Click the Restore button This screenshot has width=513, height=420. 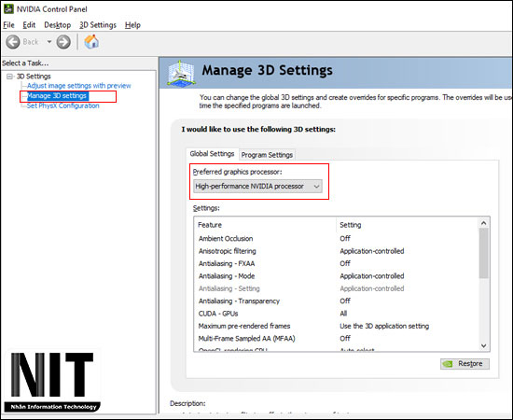point(464,364)
